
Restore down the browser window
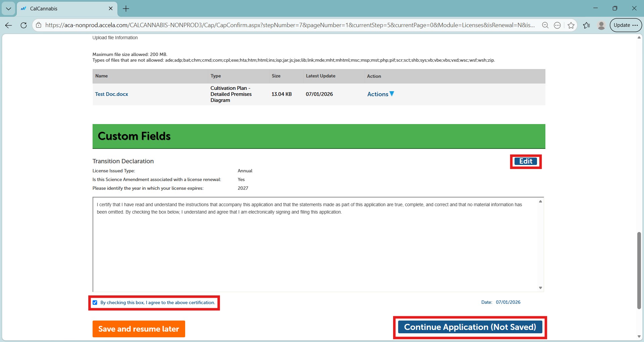(615, 8)
